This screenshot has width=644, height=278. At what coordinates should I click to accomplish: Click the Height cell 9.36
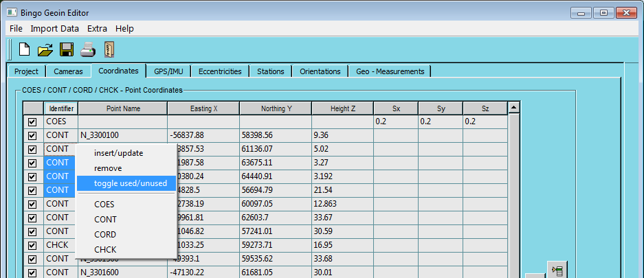342,135
